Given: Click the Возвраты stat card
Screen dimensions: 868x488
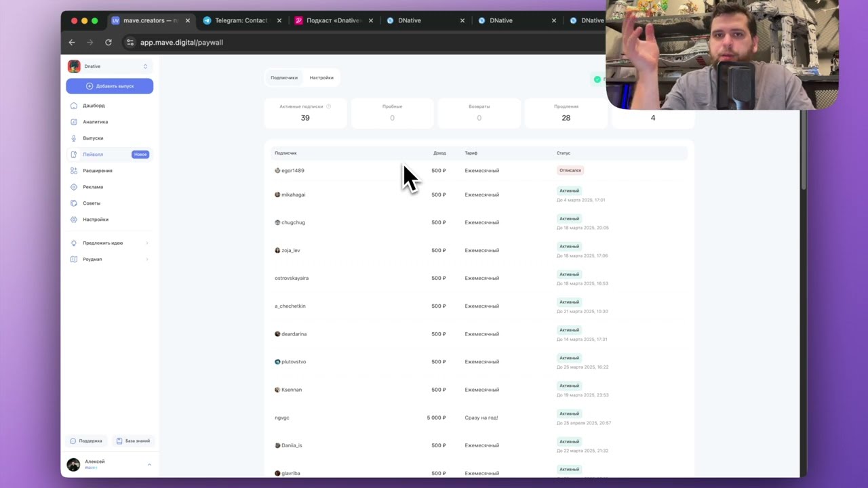Looking at the screenshot, I should 479,113.
